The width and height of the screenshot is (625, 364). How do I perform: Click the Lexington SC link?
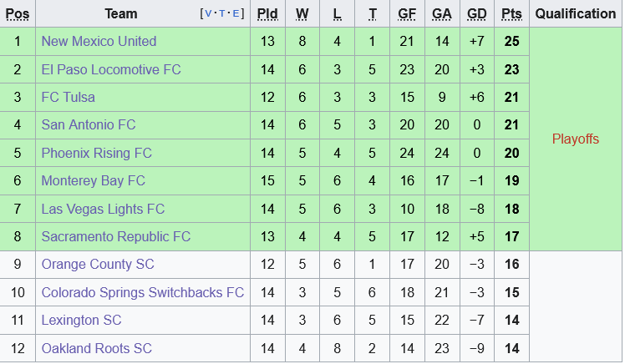82,321
